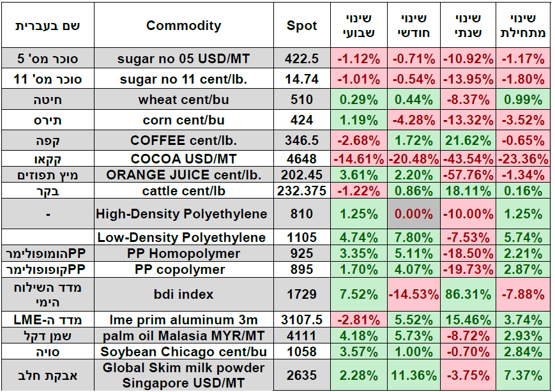Image resolution: width=555 pixels, height=392 pixels.
Task: Select the cattle spot value 232.375
Action: point(301,190)
